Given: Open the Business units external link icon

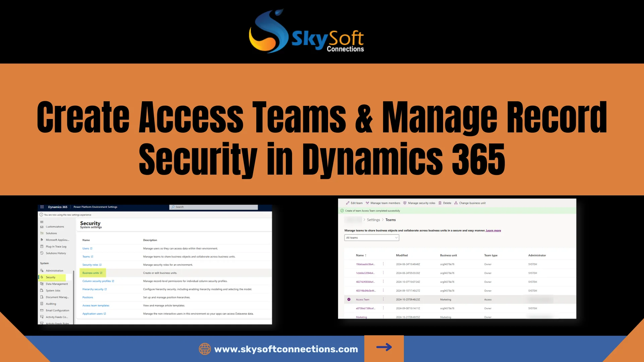Looking at the screenshot, I should [101, 273].
